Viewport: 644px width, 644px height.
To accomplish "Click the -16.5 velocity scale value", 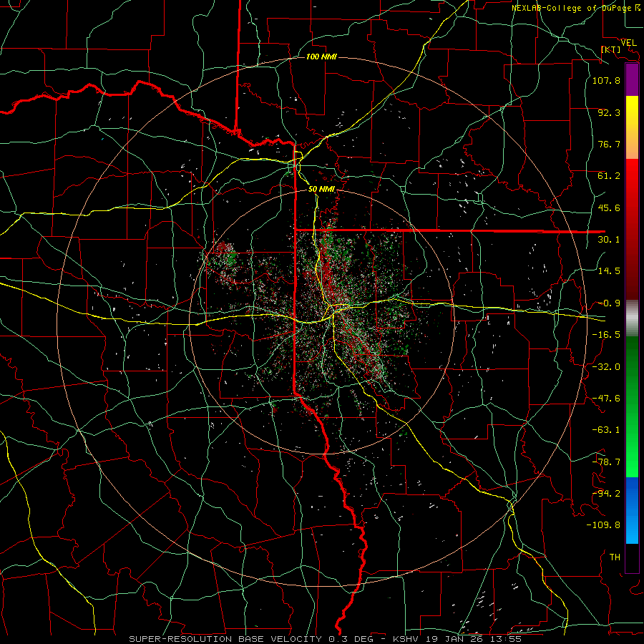I will point(606,335).
